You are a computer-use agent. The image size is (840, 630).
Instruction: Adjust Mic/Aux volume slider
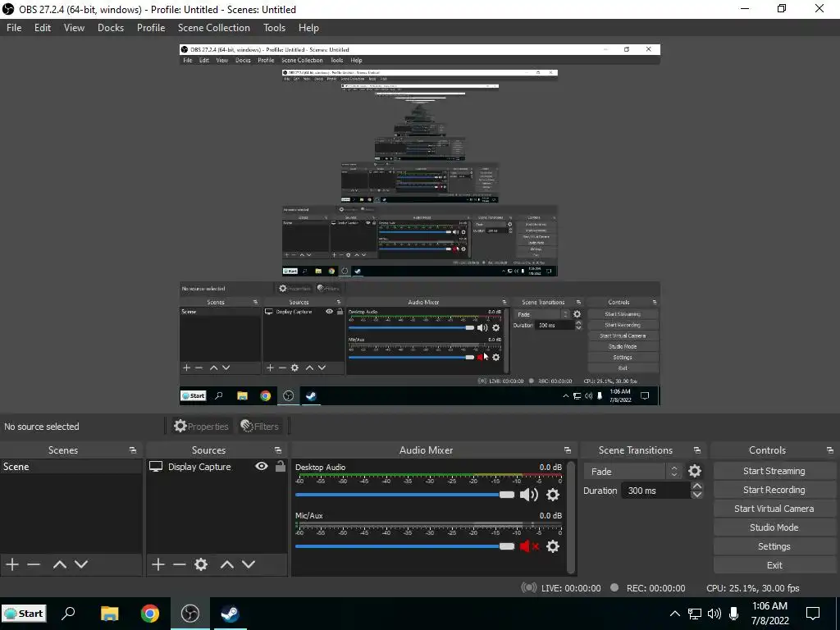click(x=404, y=546)
